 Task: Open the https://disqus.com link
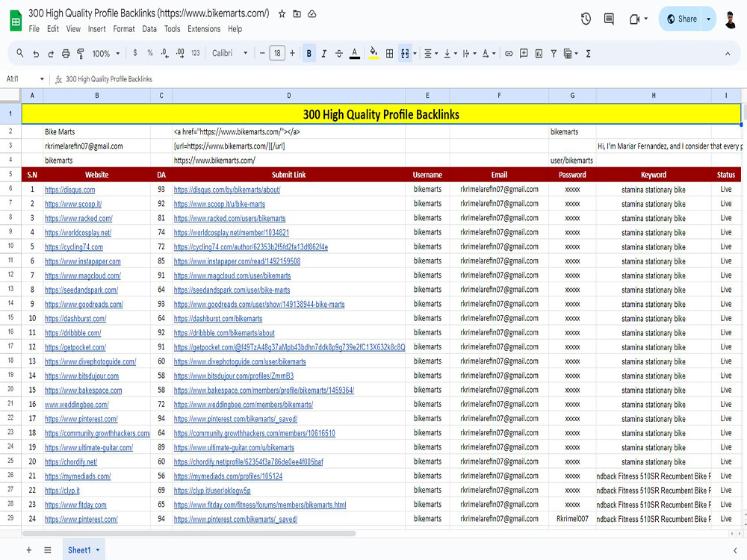70,190
